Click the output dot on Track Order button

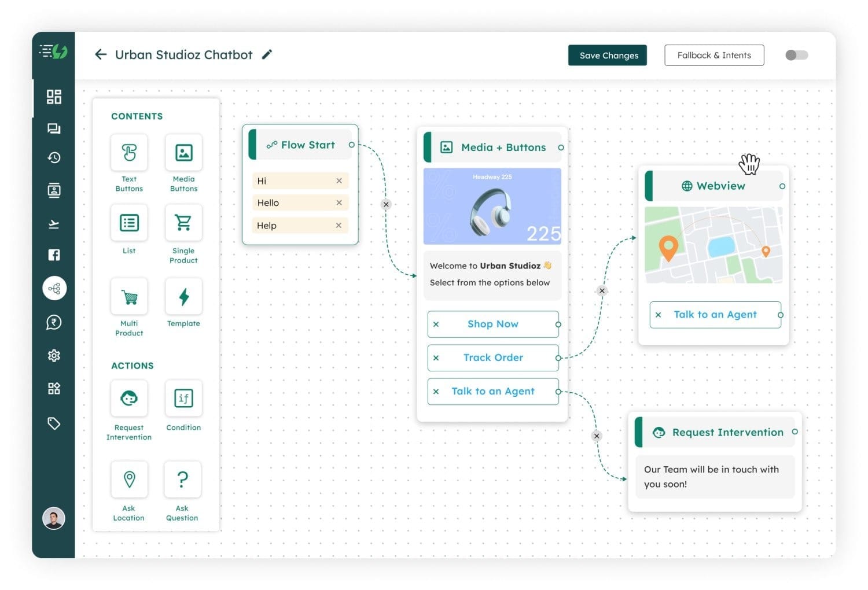557,357
